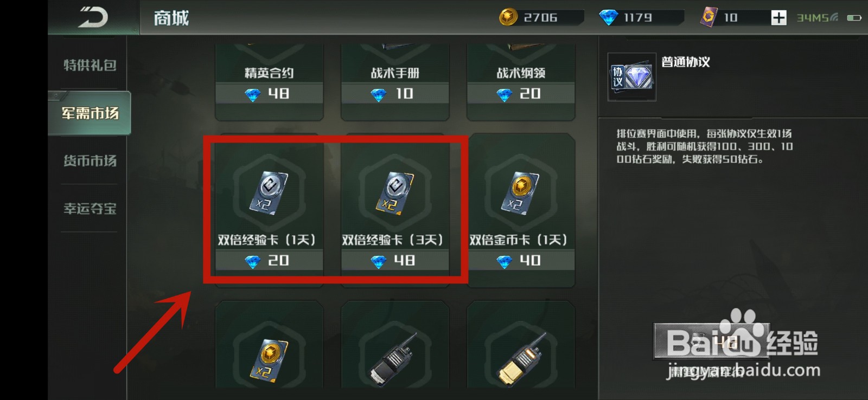868x400 pixels.
Task: Select the 双倍经验卡 (3天) card icon
Action: tap(395, 193)
